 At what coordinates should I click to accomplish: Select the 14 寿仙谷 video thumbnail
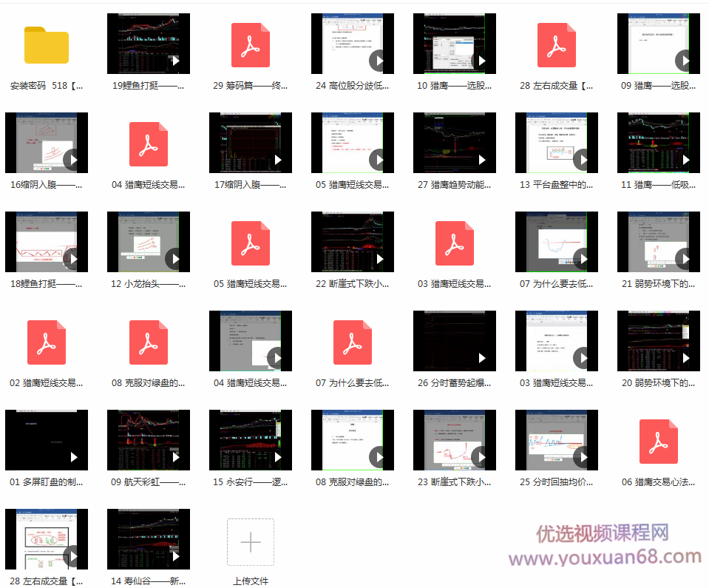tap(148, 539)
